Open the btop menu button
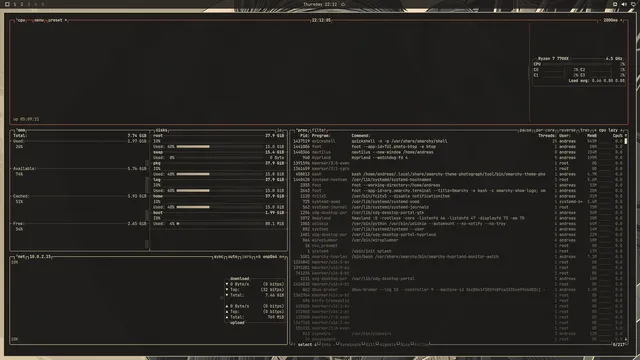 click(39, 20)
